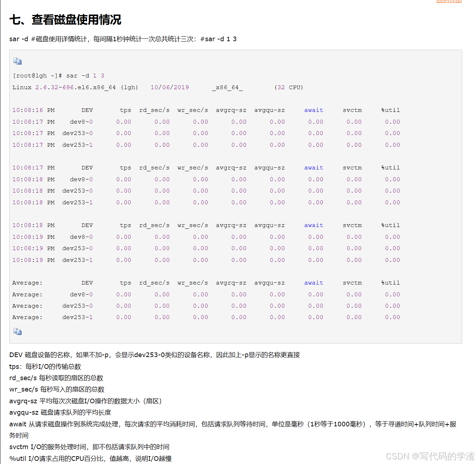The height and width of the screenshot is (464, 476).
Task: Click avgrq-sz header in the 10:08:18 PM row
Action: click(231, 225)
